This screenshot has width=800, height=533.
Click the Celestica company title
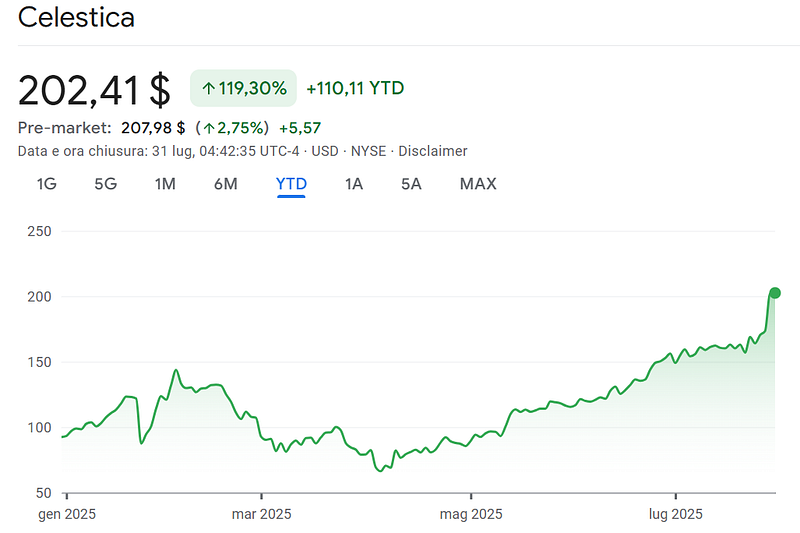(x=76, y=17)
